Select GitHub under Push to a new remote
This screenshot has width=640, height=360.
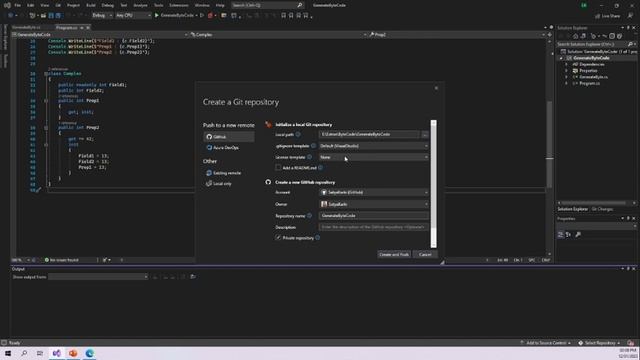229,137
